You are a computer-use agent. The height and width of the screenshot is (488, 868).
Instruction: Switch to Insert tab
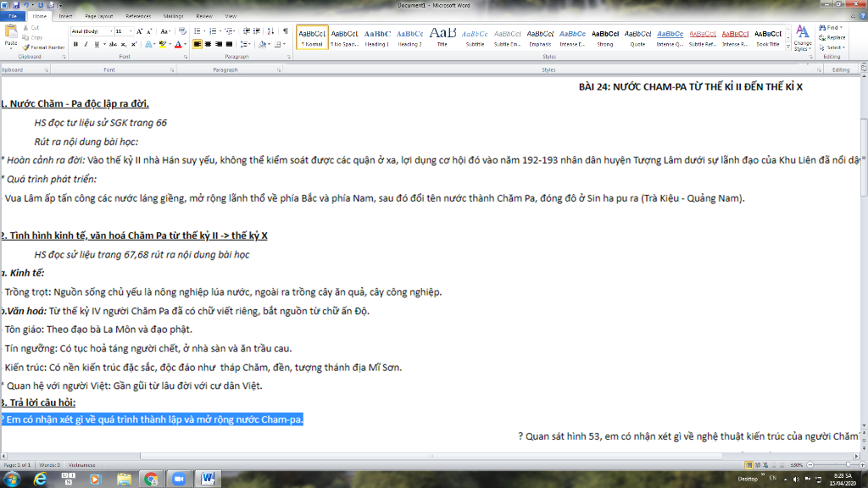click(x=65, y=16)
